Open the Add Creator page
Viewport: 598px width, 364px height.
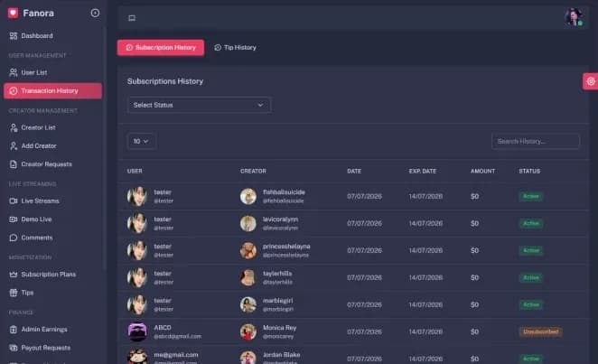tap(52, 146)
